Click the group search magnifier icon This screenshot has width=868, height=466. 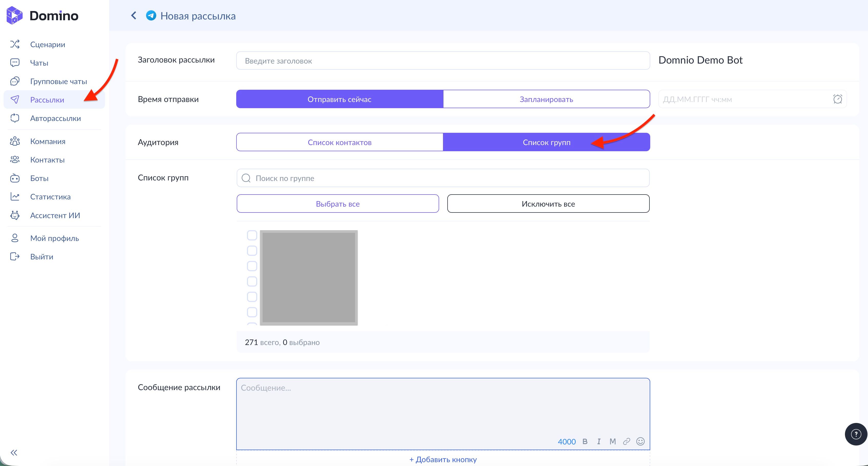246,178
